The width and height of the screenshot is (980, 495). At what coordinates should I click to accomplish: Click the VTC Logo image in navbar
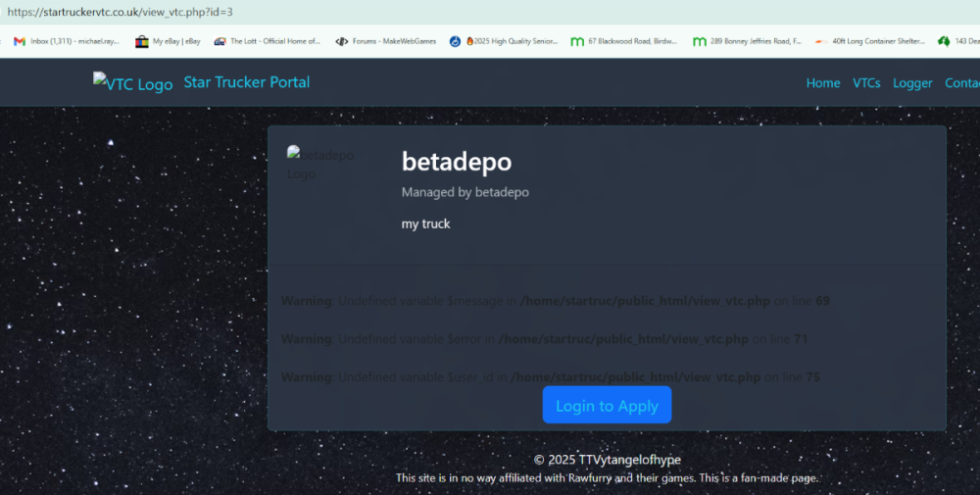tap(133, 83)
